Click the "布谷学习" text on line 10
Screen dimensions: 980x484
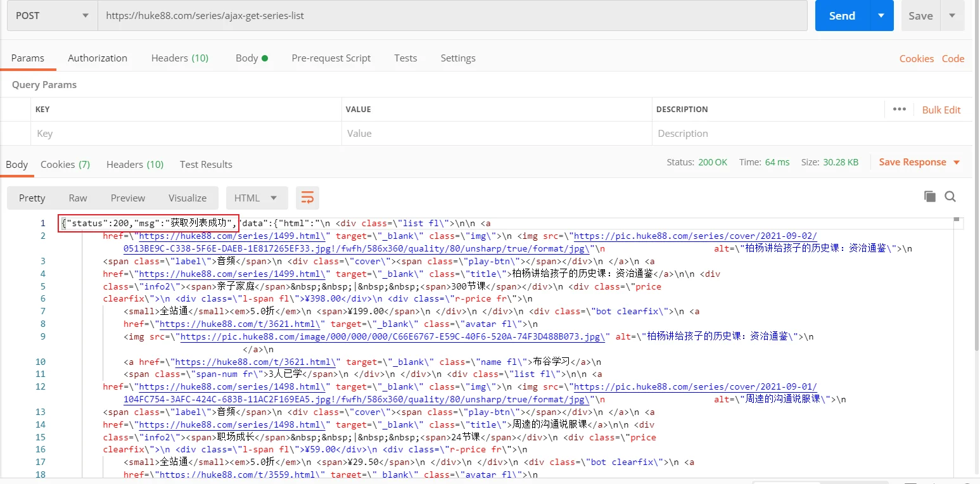coord(552,362)
